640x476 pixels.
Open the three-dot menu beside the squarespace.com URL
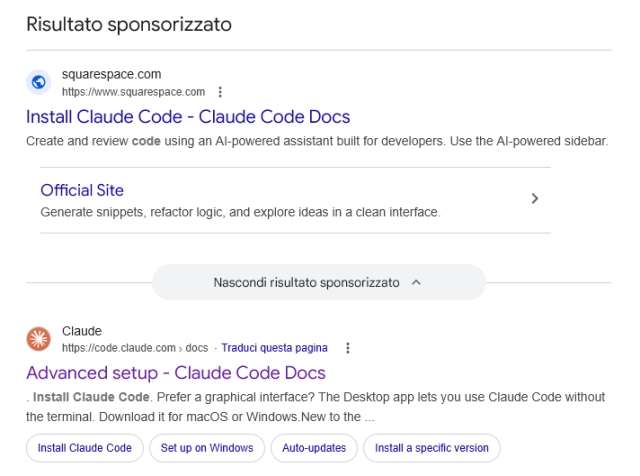220,92
